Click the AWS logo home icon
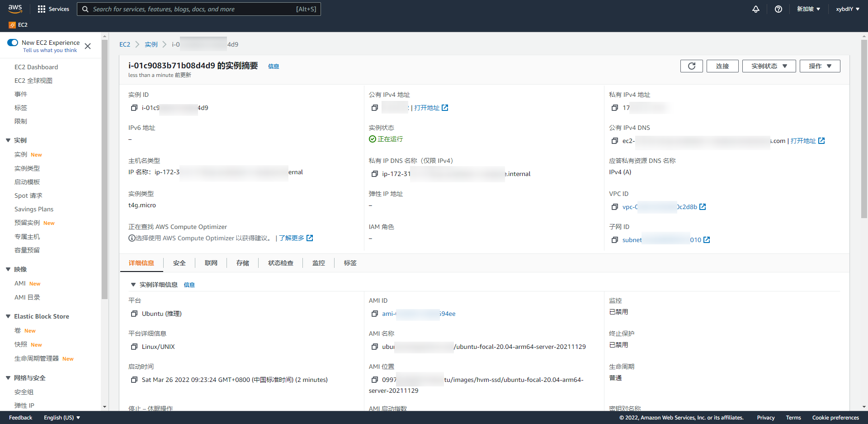 pos(15,9)
